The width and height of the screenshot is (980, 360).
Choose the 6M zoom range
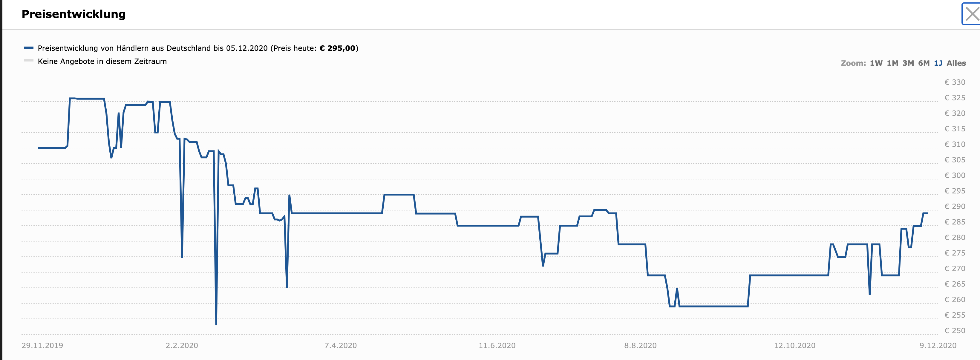click(924, 63)
